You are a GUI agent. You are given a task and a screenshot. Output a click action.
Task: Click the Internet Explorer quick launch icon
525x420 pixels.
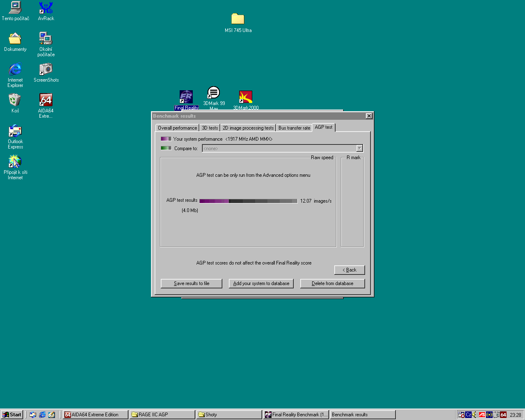pyautogui.click(x=42, y=415)
